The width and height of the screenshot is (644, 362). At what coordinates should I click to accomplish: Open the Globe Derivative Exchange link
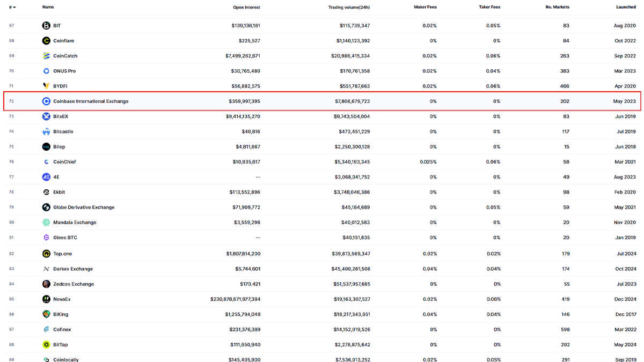coord(84,207)
